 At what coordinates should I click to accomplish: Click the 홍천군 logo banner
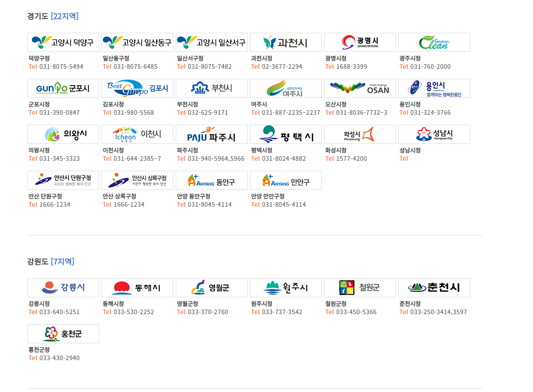point(63,334)
